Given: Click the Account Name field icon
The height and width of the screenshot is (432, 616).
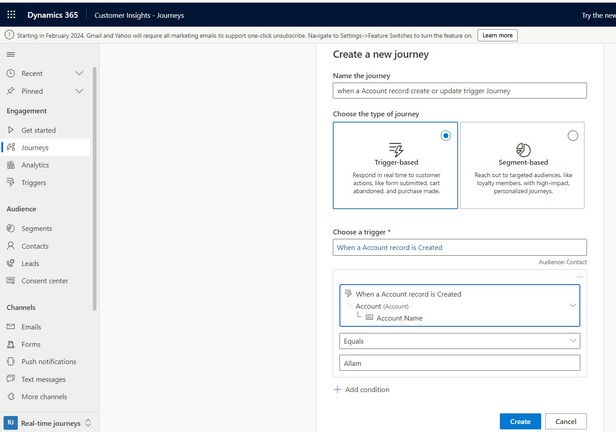Looking at the screenshot, I should coord(369,317).
